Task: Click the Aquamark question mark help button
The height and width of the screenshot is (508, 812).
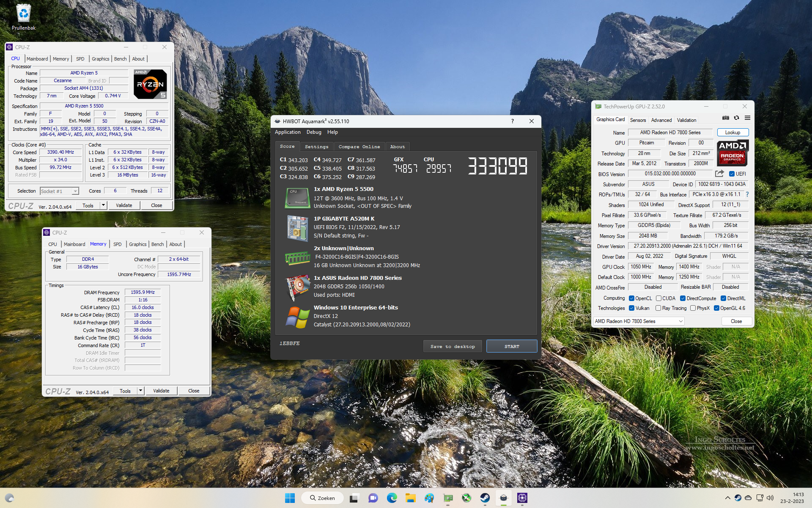Action: tap(512, 121)
